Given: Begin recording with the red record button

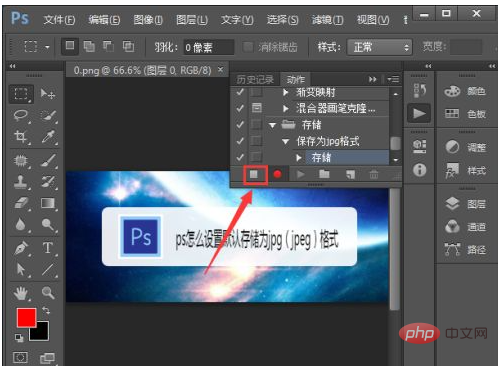Looking at the screenshot, I should [x=277, y=174].
